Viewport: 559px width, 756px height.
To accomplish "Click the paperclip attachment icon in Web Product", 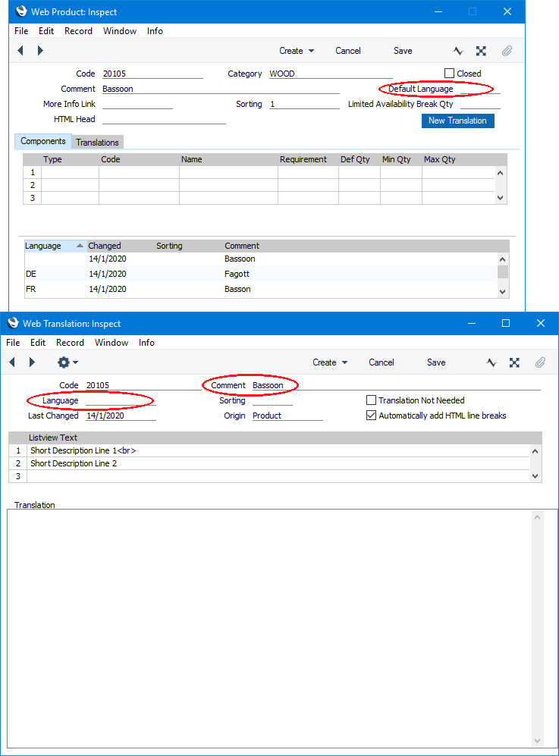I will click(507, 51).
